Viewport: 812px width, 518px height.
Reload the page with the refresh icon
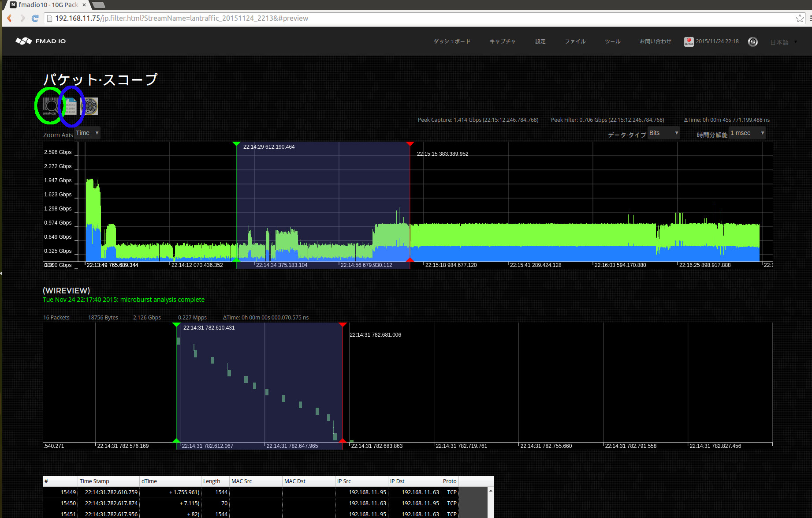pos(35,18)
